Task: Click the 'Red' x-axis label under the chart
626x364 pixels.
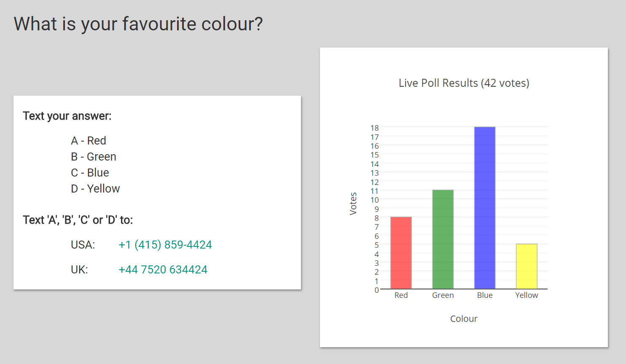Action: [401, 295]
